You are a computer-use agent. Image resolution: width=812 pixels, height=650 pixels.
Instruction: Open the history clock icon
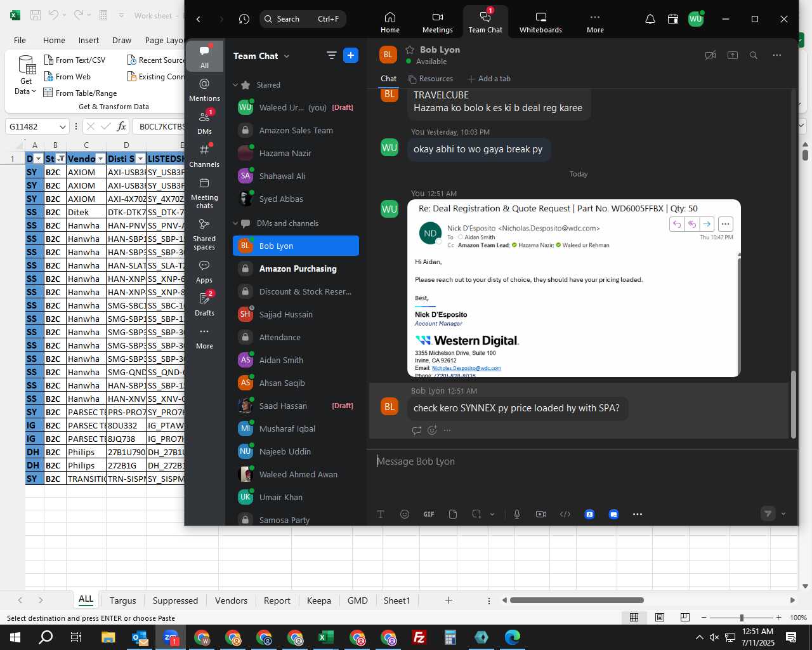(x=244, y=19)
